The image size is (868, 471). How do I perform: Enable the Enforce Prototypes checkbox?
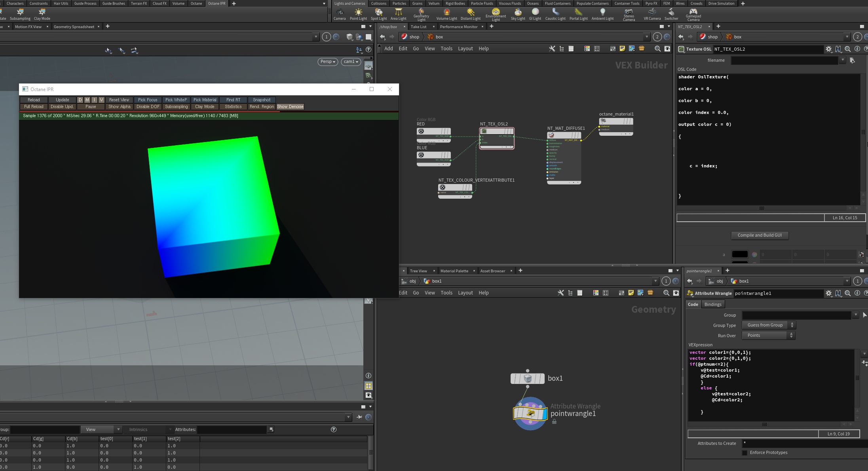coord(745,453)
